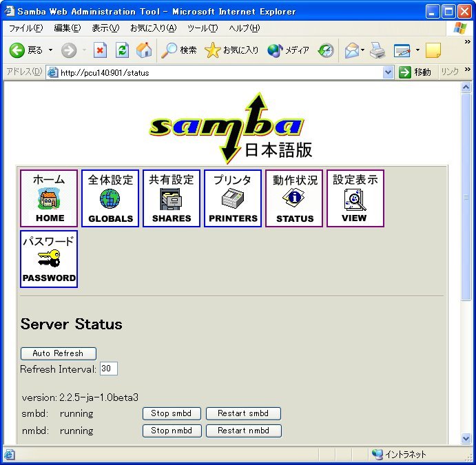476x465 pixels.
Task: Click the Edit page toolbar icon
Action: tap(402, 50)
